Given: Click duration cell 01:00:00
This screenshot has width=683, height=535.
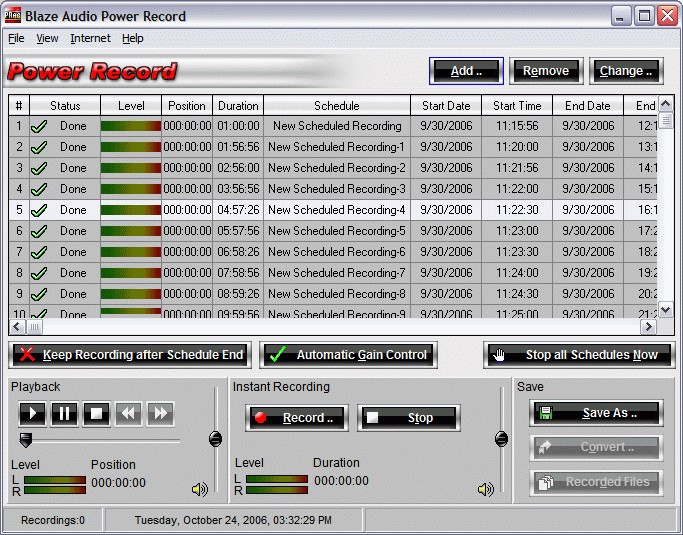Looking at the screenshot, I should click(x=238, y=126).
